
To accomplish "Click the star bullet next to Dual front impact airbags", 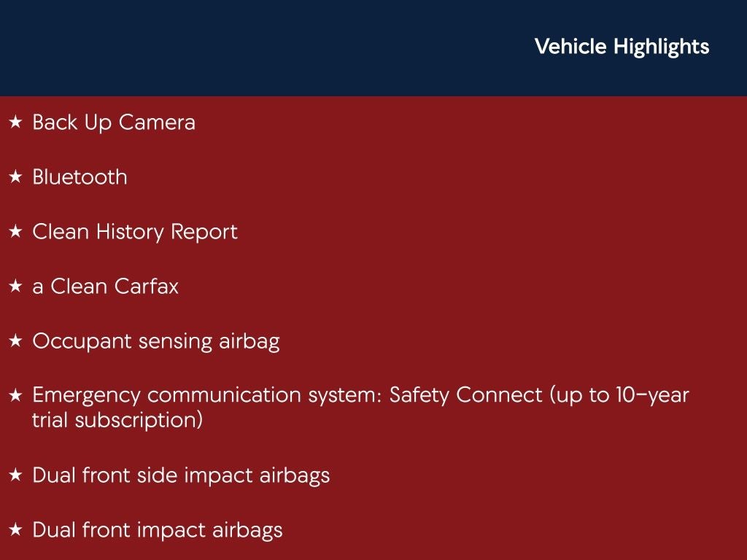I will coord(15,530).
